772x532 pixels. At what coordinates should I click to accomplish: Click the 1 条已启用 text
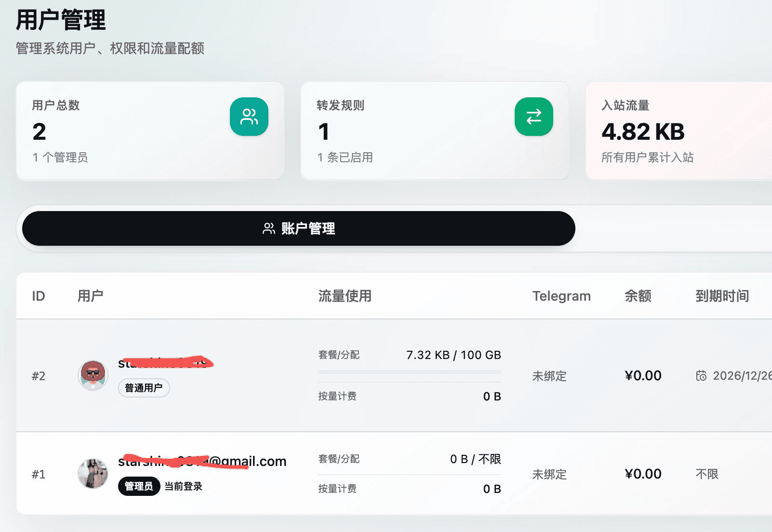pyautogui.click(x=345, y=157)
